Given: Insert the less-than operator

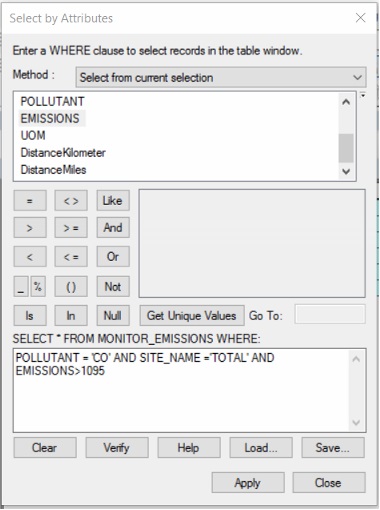Looking at the screenshot, I should pyautogui.click(x=30, y=257).
